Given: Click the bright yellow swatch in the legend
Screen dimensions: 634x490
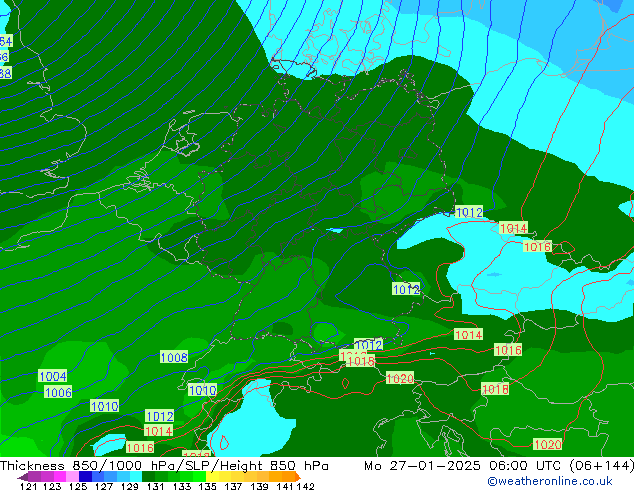Looking at the screenshot, I should pyautogui.click(x=212, y=477).
